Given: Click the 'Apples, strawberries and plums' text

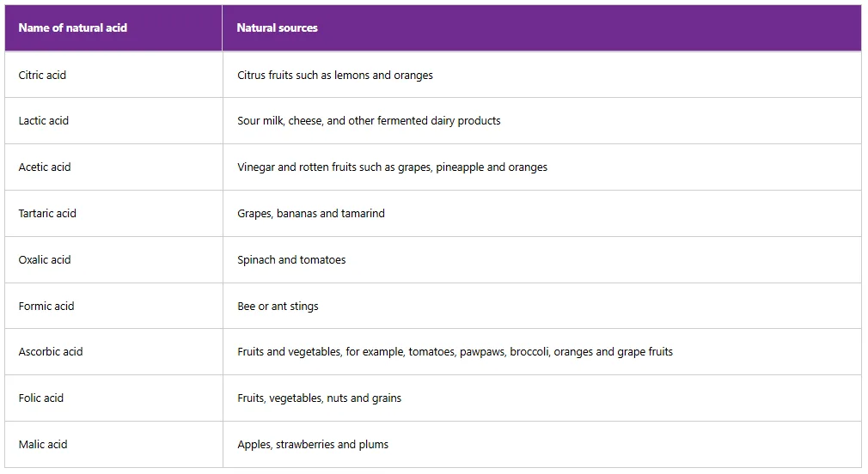Looking at the screenshot, I should point(313,445).
